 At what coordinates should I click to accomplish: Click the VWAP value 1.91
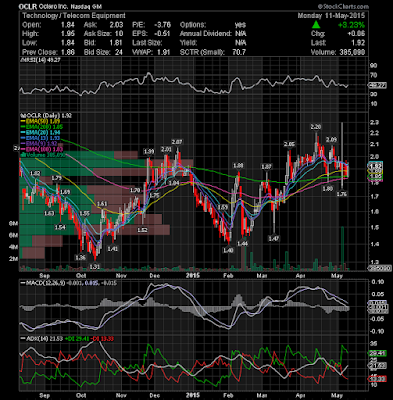click(x=164, y=52)
